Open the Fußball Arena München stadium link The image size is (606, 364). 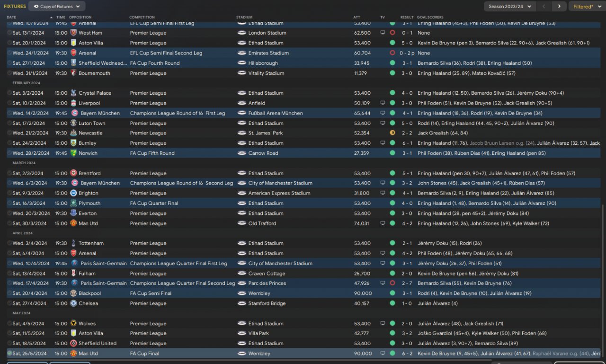tap(276, 114)
